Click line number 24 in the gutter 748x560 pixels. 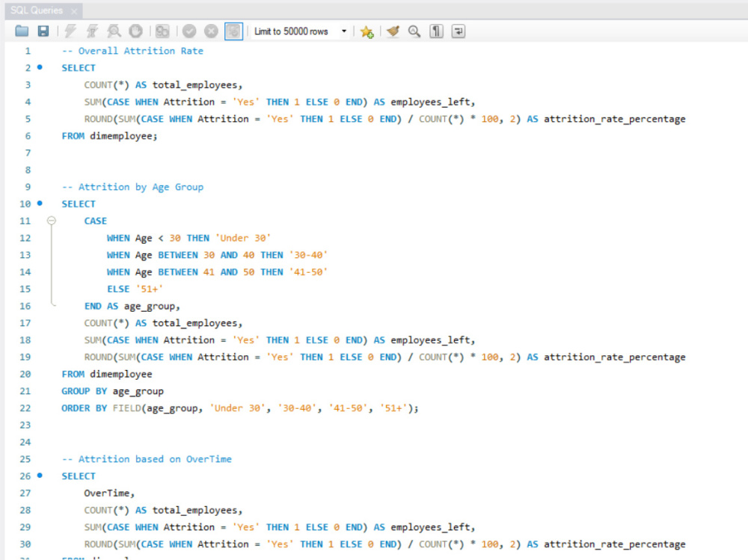click(x=25, y=442)
